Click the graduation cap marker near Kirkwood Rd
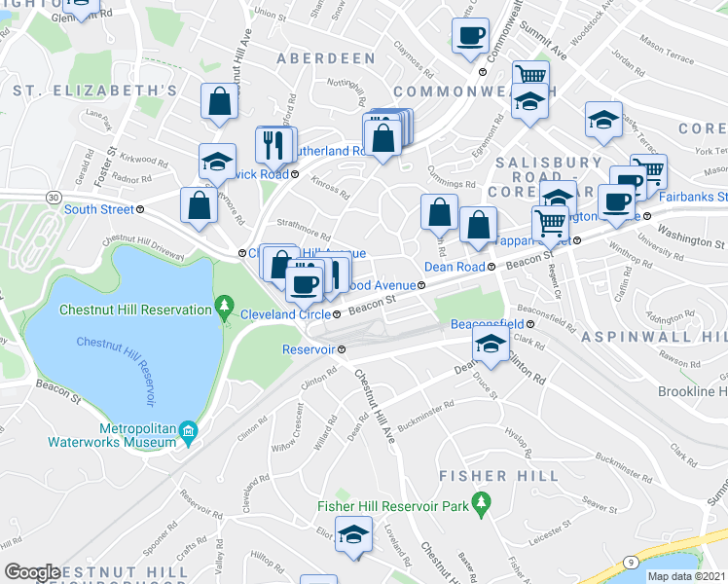The width and height of the screenshot is (728, 584). coord(217,164)
